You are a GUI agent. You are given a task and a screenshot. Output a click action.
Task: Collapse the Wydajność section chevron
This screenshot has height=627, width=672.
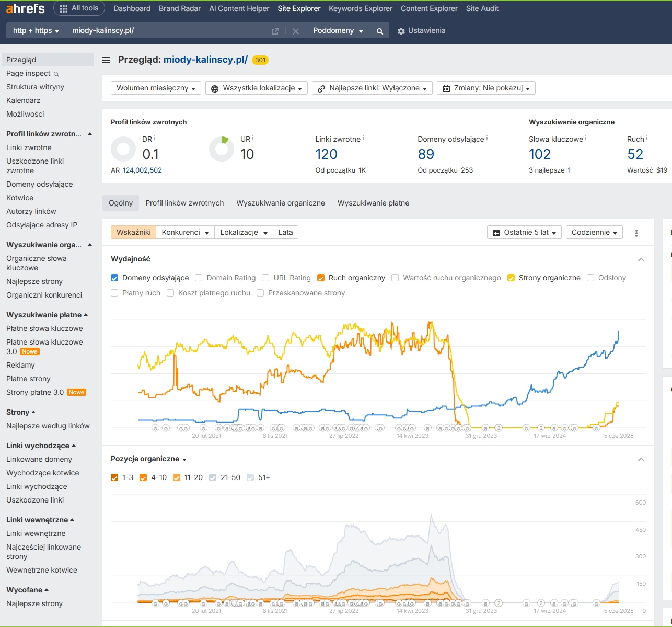coord(641,259)
